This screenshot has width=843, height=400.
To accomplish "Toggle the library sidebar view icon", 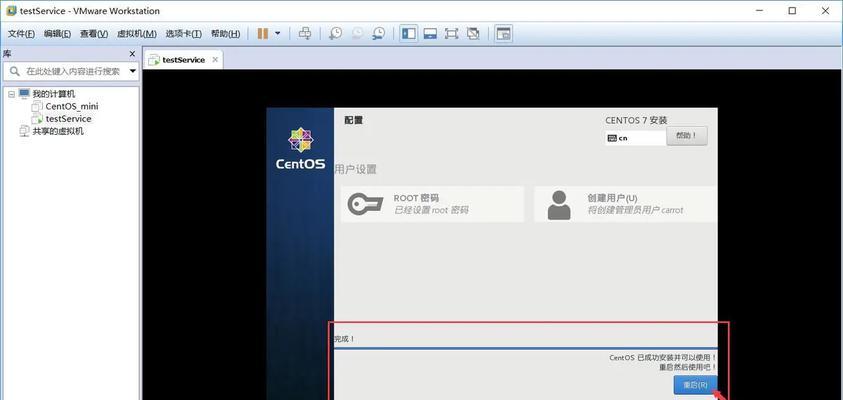I will pyautogui.click(x=409, y=33).
